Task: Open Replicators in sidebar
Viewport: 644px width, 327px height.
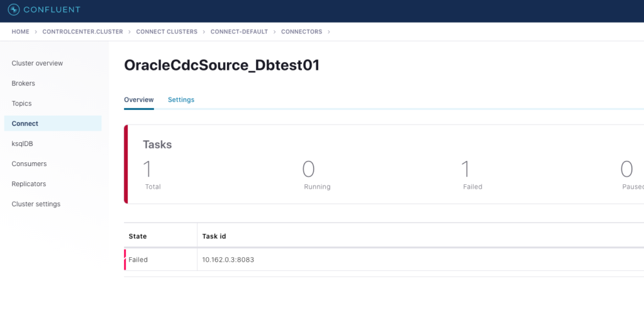Action: pos(29,184)
